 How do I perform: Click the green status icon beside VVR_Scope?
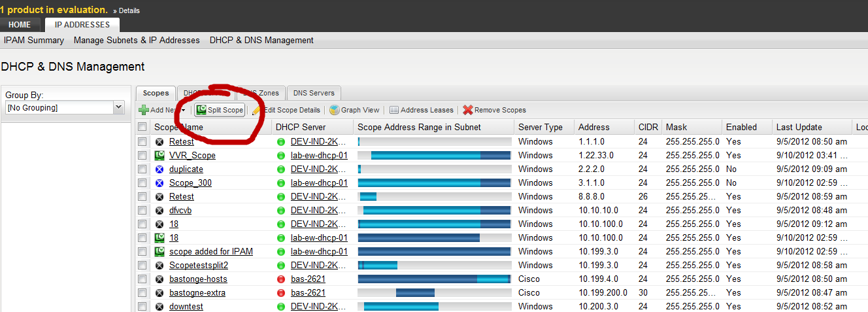[159, 155]
